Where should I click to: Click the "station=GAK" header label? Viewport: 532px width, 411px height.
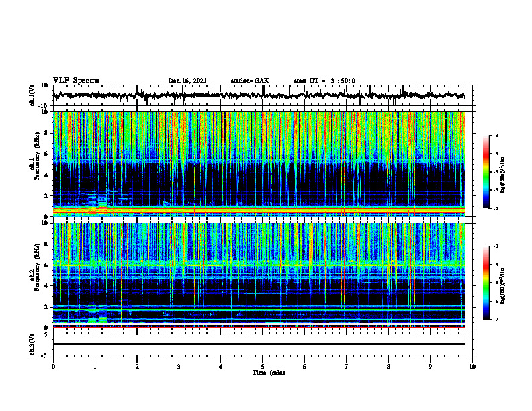tap(250, 81)
